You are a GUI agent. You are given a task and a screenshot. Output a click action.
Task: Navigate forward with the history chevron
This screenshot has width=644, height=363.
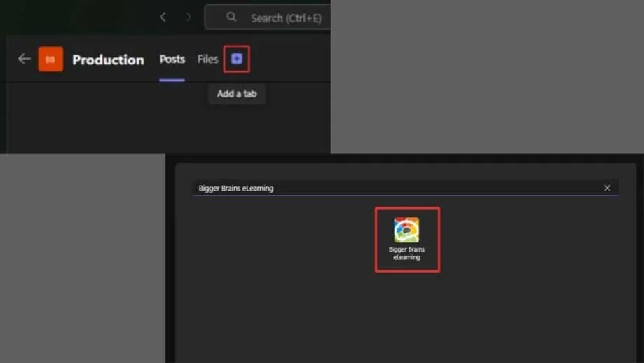coord(189,18)
